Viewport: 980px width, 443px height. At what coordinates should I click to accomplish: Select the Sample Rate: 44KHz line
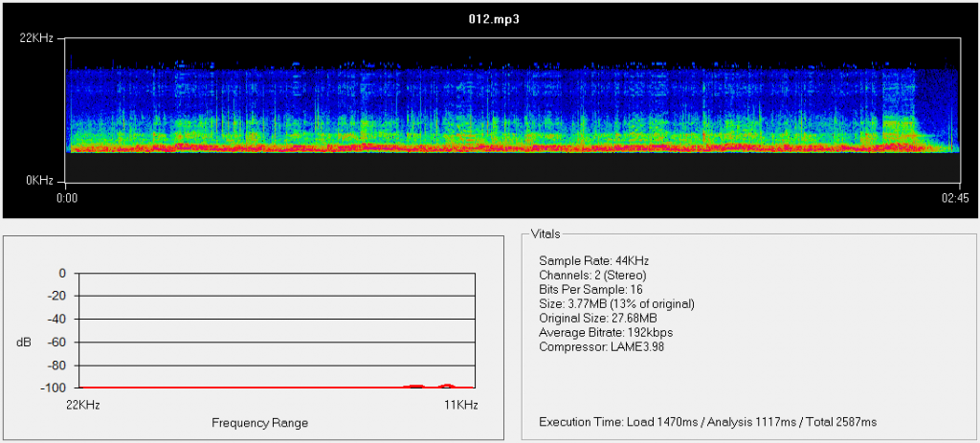tap(592, 260)
